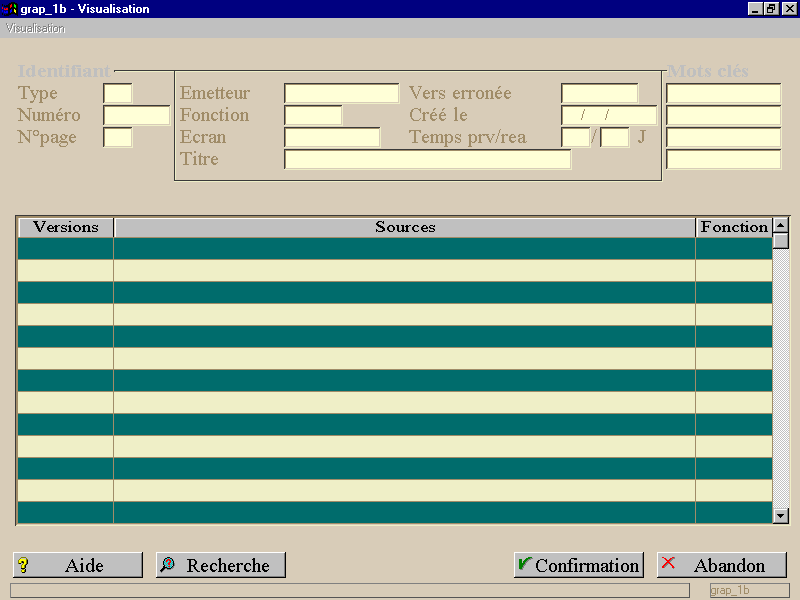The image size is (800, 600).
Task: Click the app icon in title bar
Action: (x=9, y=9)
